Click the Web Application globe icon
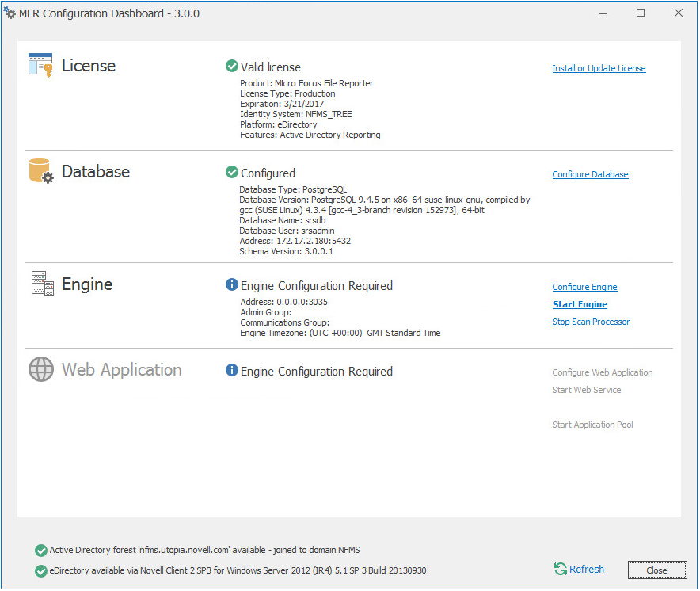700x591 pixels. pos(40,369)
